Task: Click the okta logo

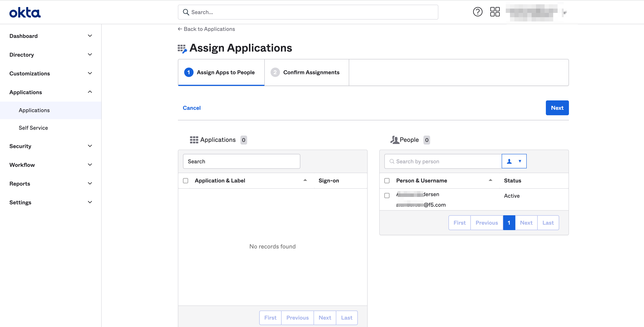Action: pyautogui.click(x=25, y=12)
